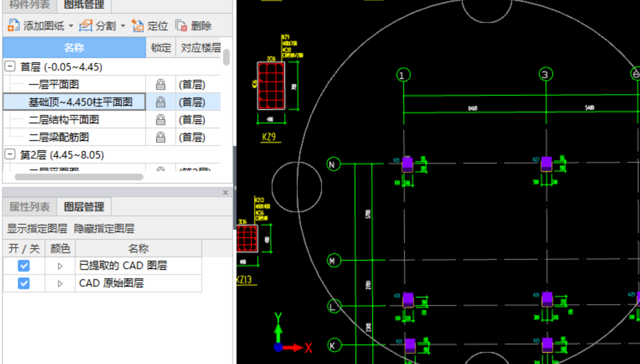
Task: Click 隐藏指定图层 button
Action: coord(104,228)
